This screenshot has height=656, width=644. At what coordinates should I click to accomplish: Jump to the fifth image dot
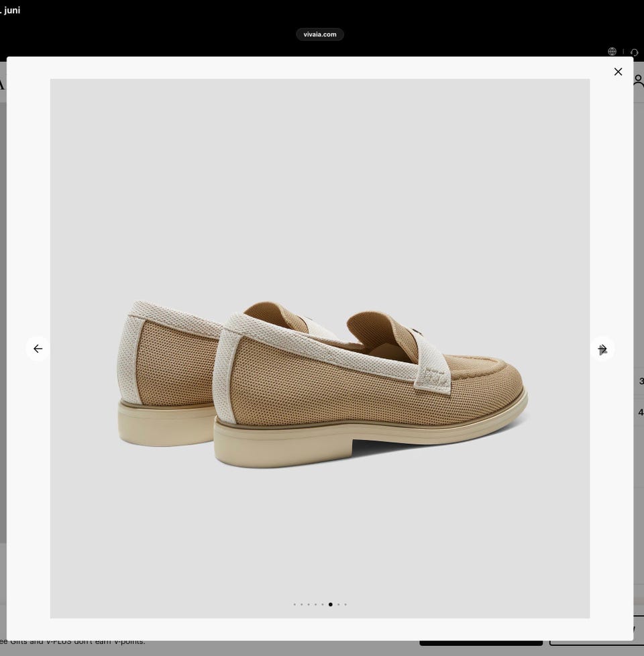click(x=323, y=604)
